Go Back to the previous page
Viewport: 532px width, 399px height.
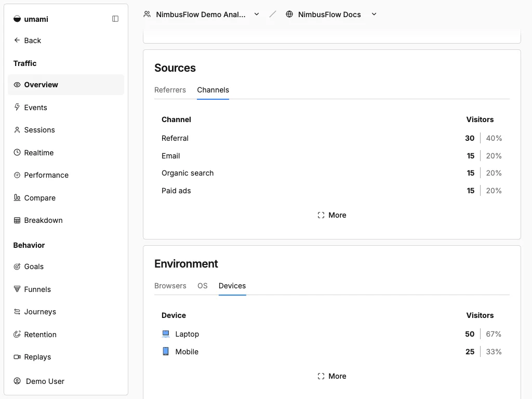(x=27, y=41)
